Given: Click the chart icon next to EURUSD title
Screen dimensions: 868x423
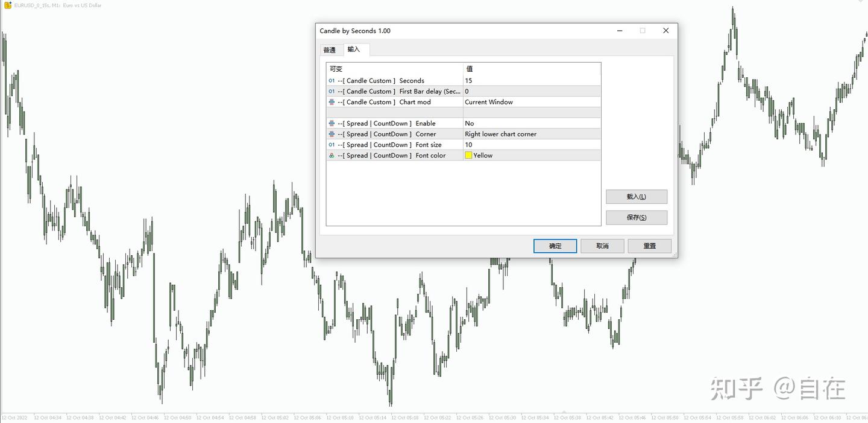Looking at the screenshot, I should tap(8, 5).
